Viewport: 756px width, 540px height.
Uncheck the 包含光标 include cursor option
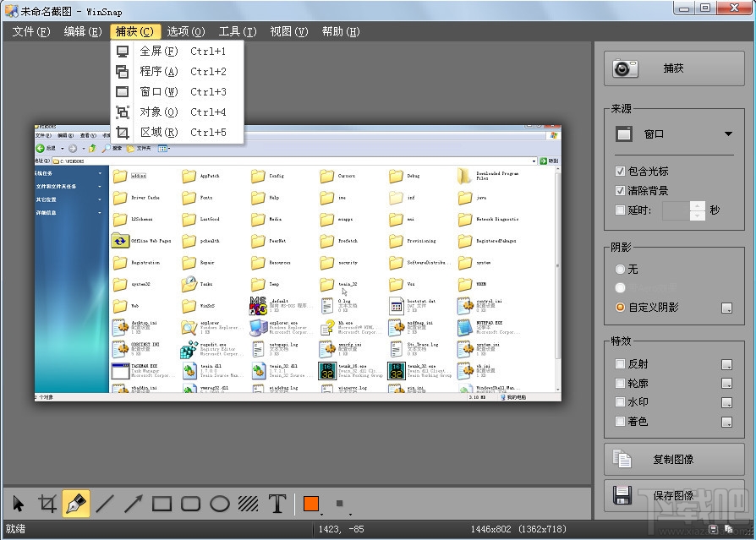click(621, 171)
